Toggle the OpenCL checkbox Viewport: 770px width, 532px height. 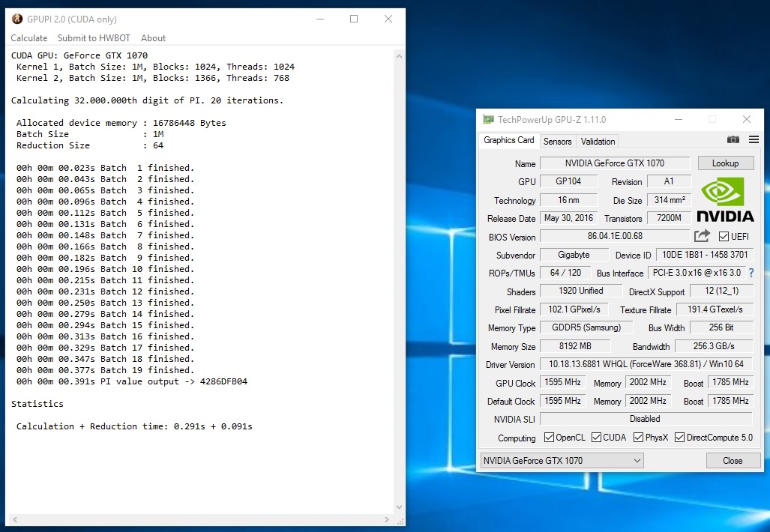pos(549,438)
